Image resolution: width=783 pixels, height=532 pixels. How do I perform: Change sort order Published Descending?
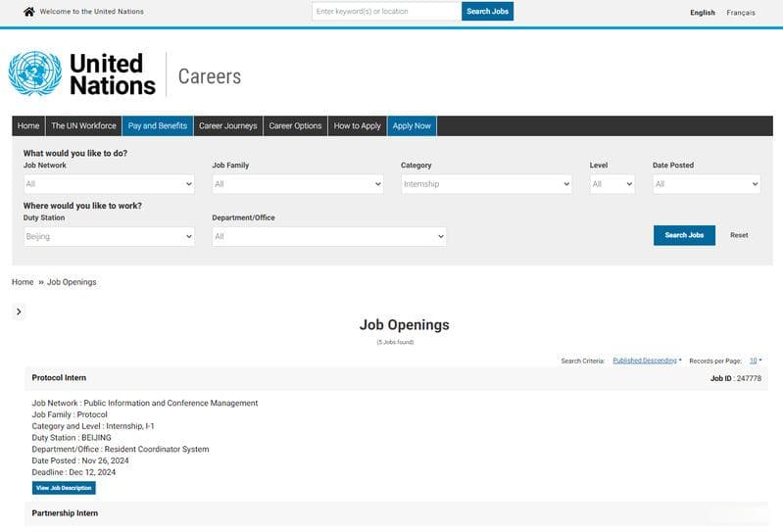tap(647, 361)
